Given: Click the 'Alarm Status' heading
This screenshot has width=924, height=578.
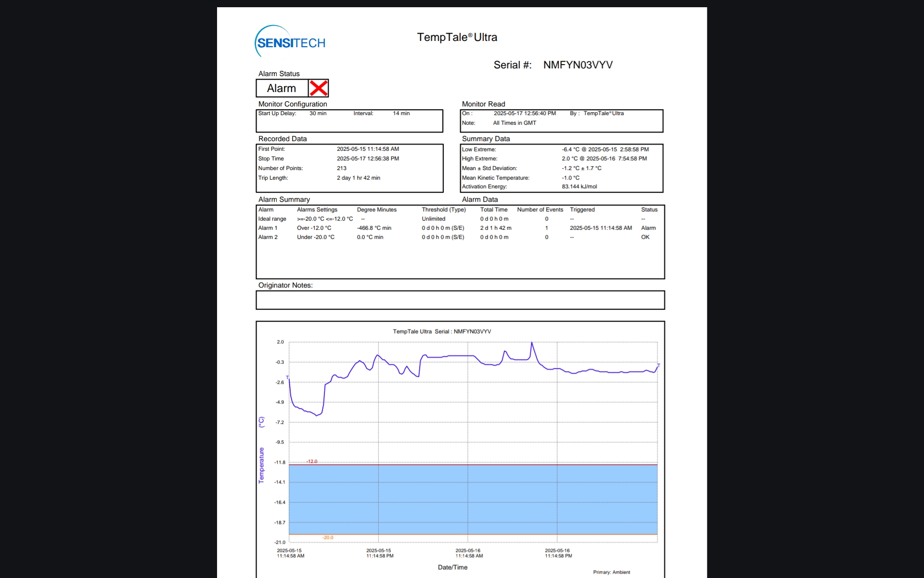Looking at the screenshot, I should point(279,74).
